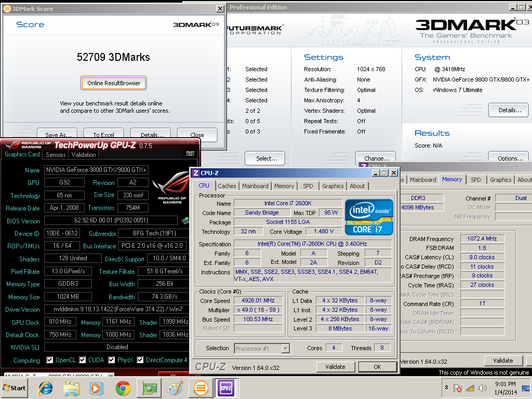Click the Driver Version field in GPU-Z
Viewport: 532px width, 399px height.
coord(117,309)
